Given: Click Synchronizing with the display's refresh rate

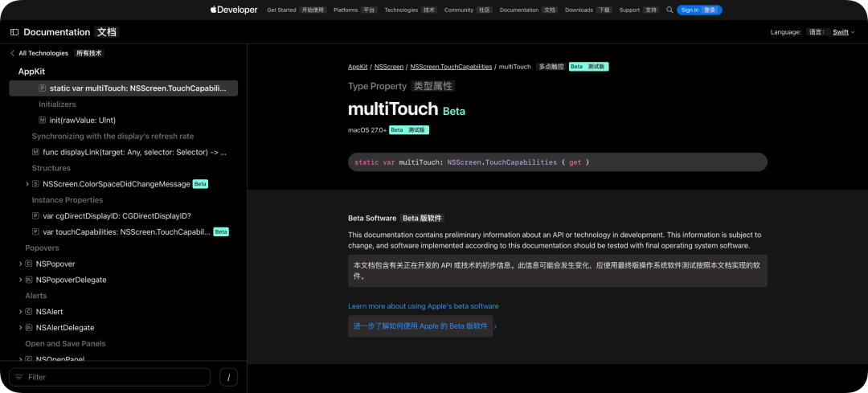Looking at the screenshot, I should tap(113, 136).
